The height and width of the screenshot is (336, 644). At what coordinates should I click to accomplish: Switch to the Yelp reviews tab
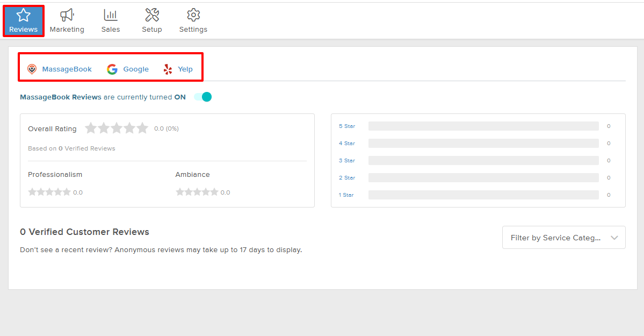click(x=185, y=69)
